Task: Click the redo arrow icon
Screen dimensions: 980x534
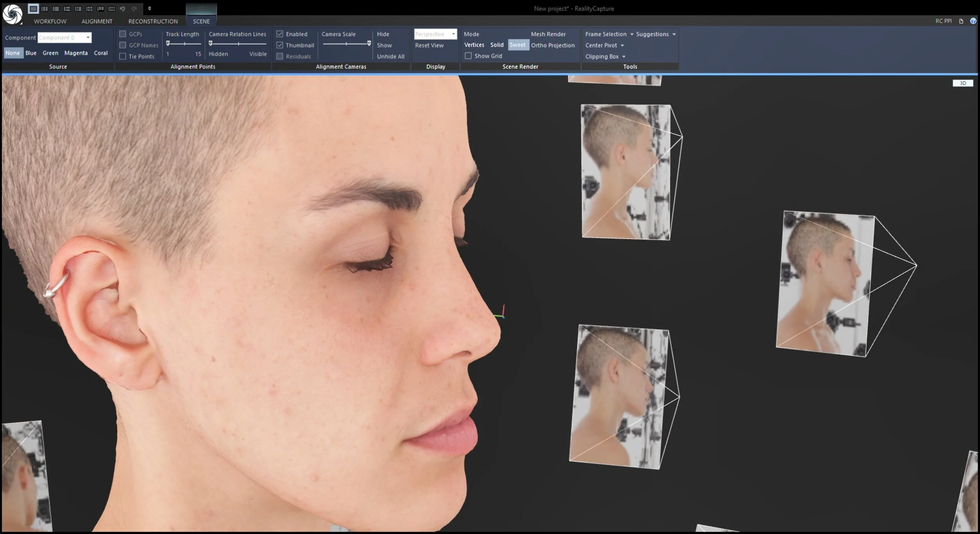Action: point(134,9)
